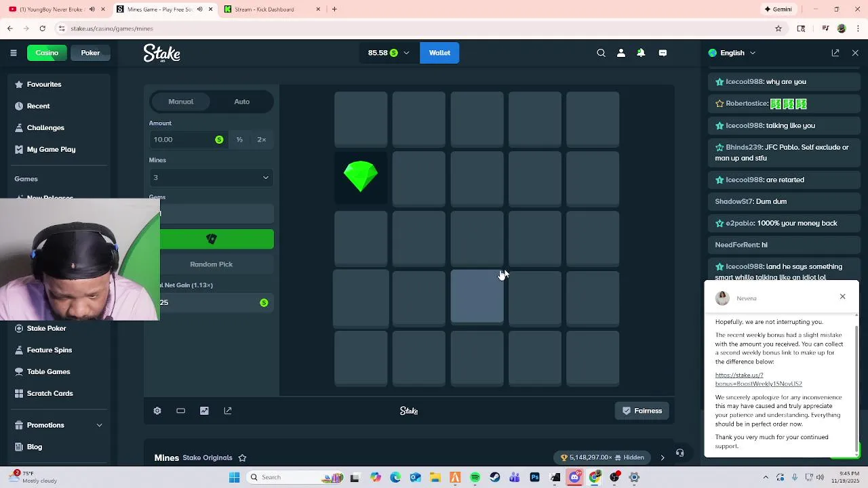Image resolution: width=868 pixels, height=488 pixels.
Task: Open the Stake sidebar hamburger menu
Action: 13,53
